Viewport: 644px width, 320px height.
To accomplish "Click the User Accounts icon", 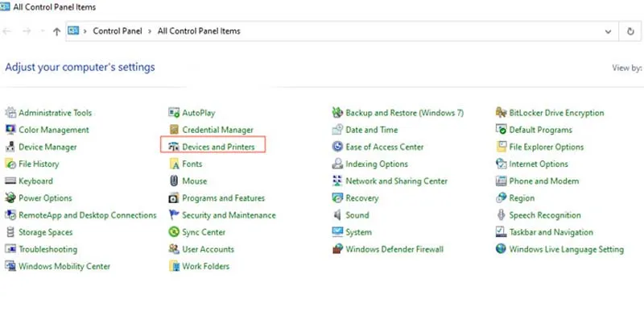I will point(174,249).
